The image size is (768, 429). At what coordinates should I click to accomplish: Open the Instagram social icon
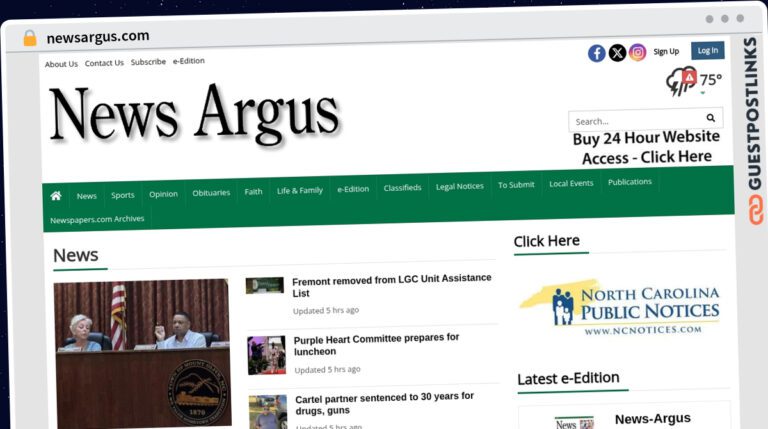pos(637,52)
